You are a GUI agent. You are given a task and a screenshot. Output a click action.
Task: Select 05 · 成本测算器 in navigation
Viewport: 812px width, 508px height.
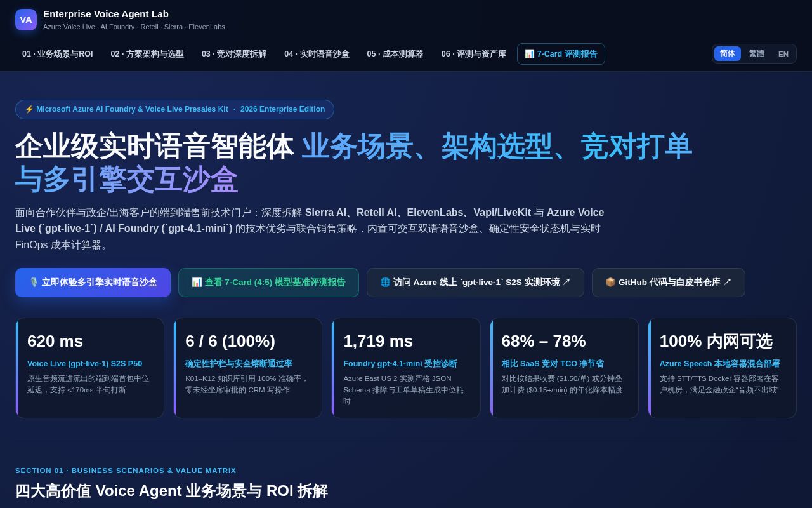[x=395, y=54]
